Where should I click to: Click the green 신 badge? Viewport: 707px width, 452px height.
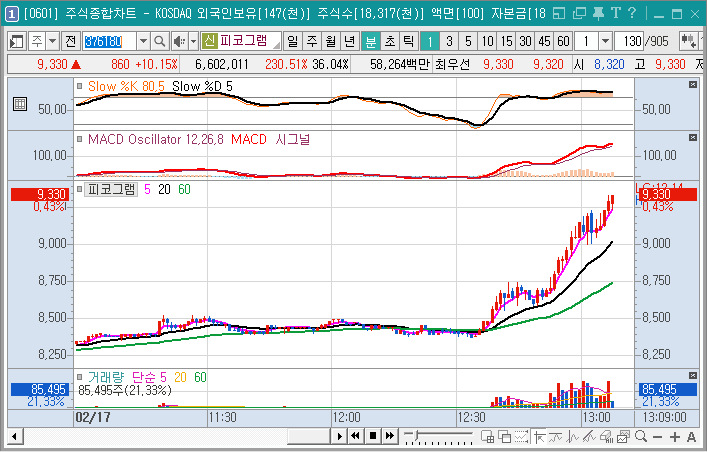pos(209,42)
